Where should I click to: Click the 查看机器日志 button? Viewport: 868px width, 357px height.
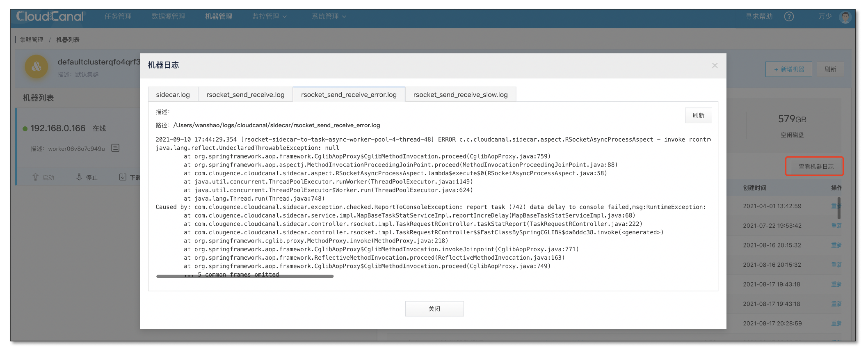point(815,167)
